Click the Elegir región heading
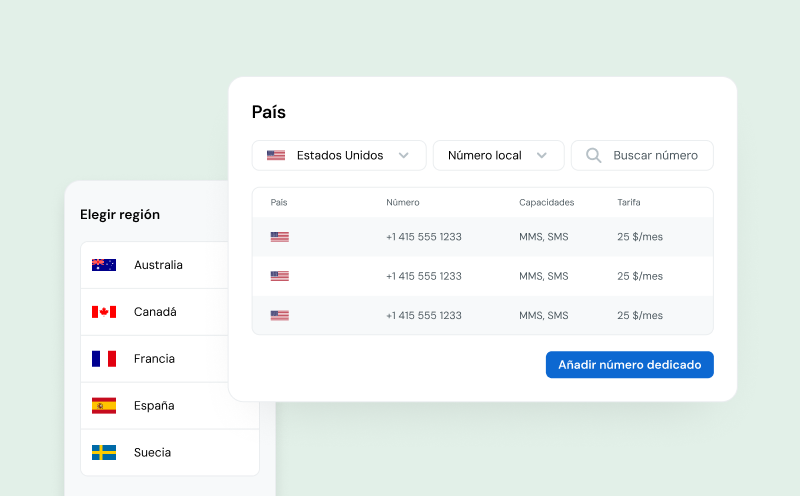Viewport: 800px width, 496px height. 120,215
